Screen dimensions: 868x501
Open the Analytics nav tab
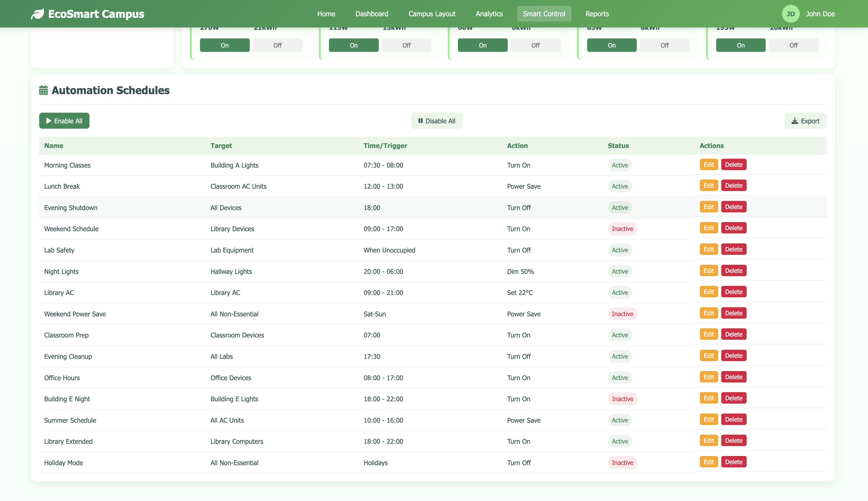[x=489, y=14]
